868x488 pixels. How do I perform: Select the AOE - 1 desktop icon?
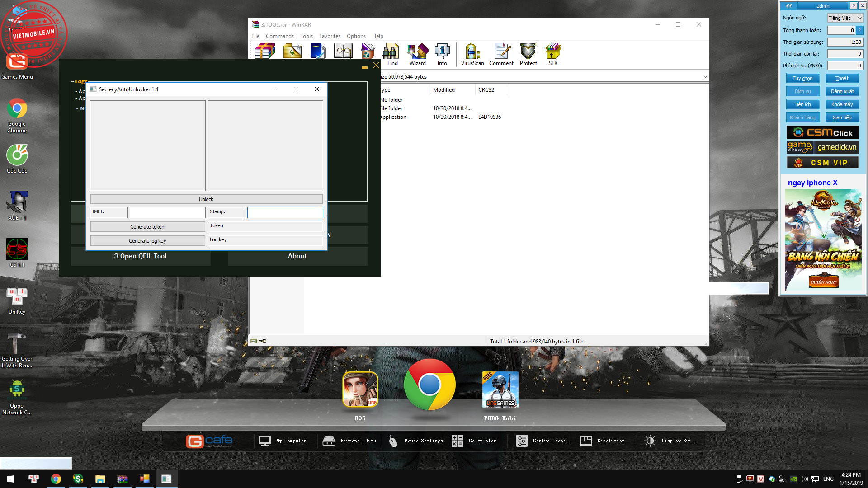click(x=17, y=206)
